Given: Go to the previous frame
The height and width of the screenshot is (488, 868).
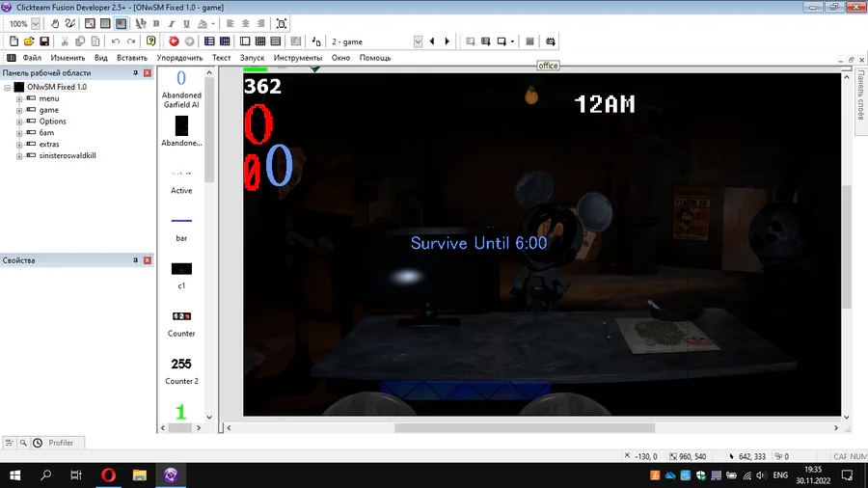Looking at the screenshot, I should pyautogui.click(x=432, y=41).
